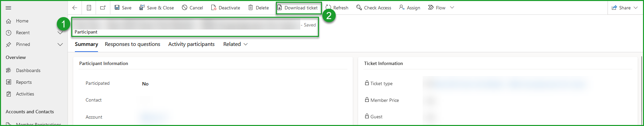Click the Recent clock icon
Image resolution: width=644 pixels, height=126 pixels.
pos(9,33)
